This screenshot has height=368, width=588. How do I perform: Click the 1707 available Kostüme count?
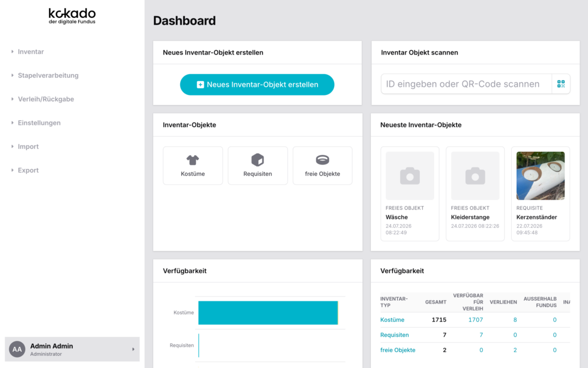click(x=475, y=320)
